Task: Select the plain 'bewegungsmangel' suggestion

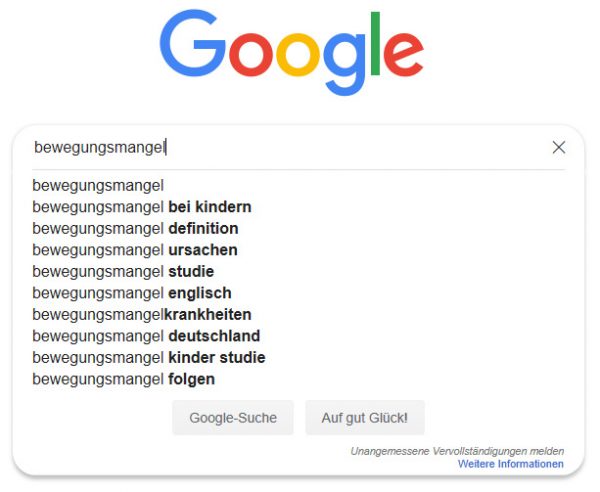Action: (x=98, y=185)
